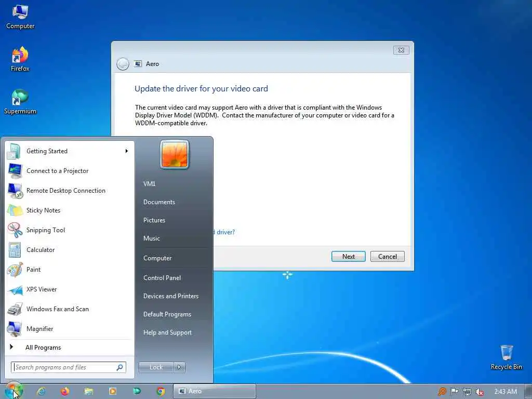532x399 pixels.
Task: Launch Supermium from the taskbar
Action: point(137,391)
